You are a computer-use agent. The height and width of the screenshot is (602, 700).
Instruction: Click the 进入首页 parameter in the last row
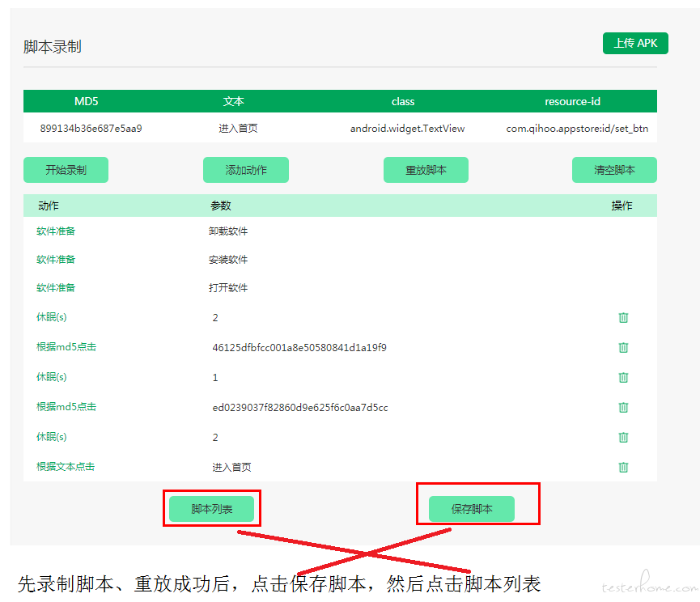point(231,467)
